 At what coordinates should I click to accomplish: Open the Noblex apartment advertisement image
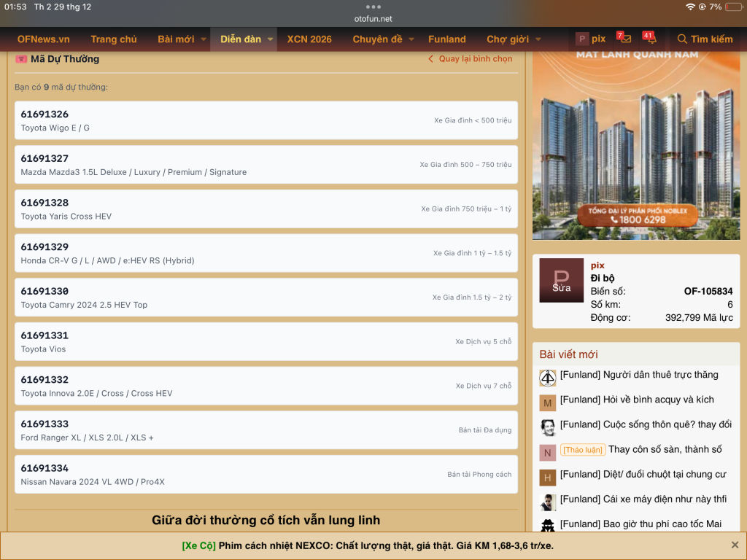click(x=636, y=146)
